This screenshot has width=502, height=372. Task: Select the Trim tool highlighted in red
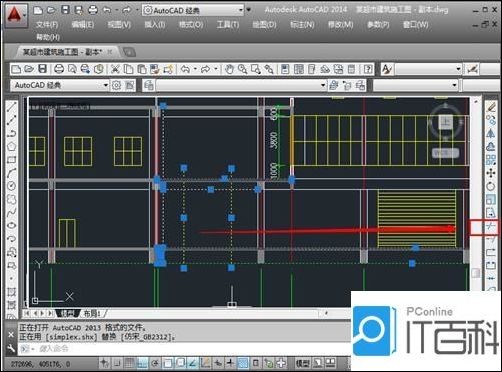point(491,227)
